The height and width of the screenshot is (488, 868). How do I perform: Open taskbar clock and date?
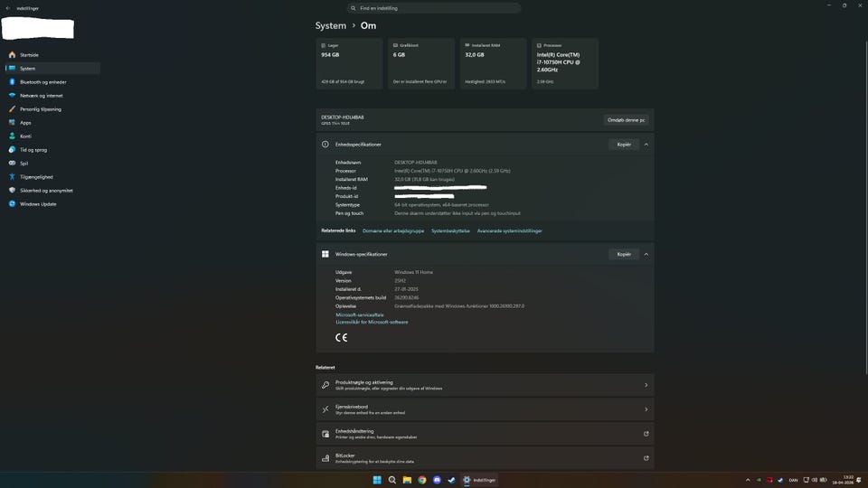[x=843, y=480]
